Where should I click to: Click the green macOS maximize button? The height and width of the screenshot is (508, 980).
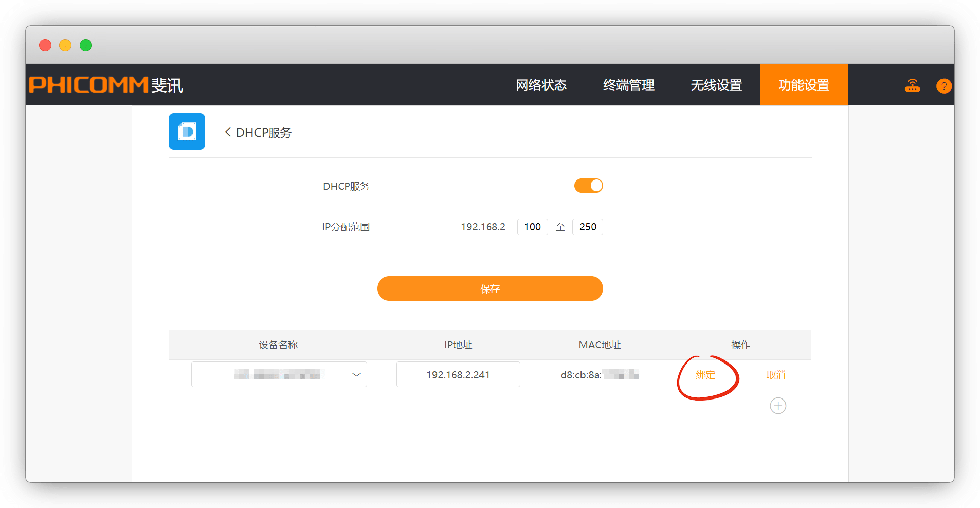tap(86, 45)
